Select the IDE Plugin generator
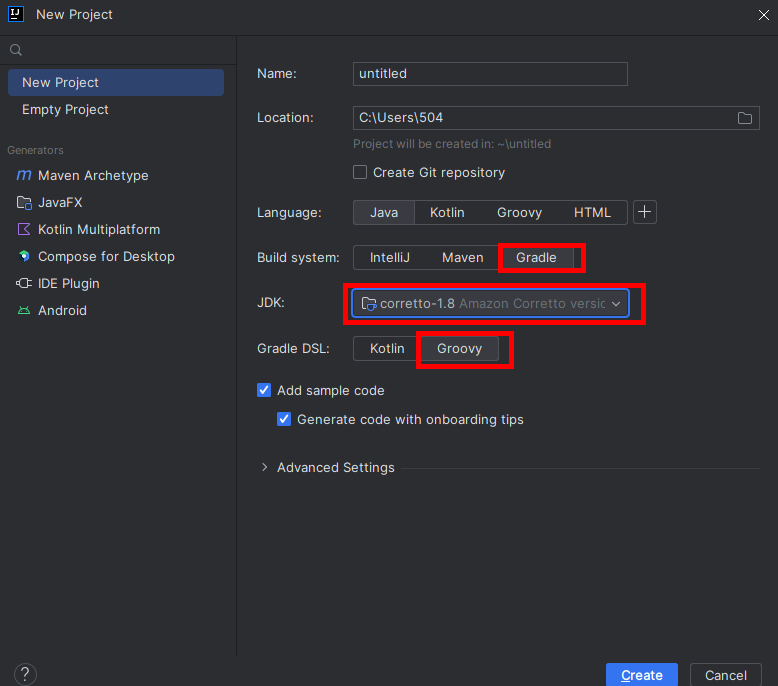The width and height of the screenshot is (778, 686). [116, 283]
